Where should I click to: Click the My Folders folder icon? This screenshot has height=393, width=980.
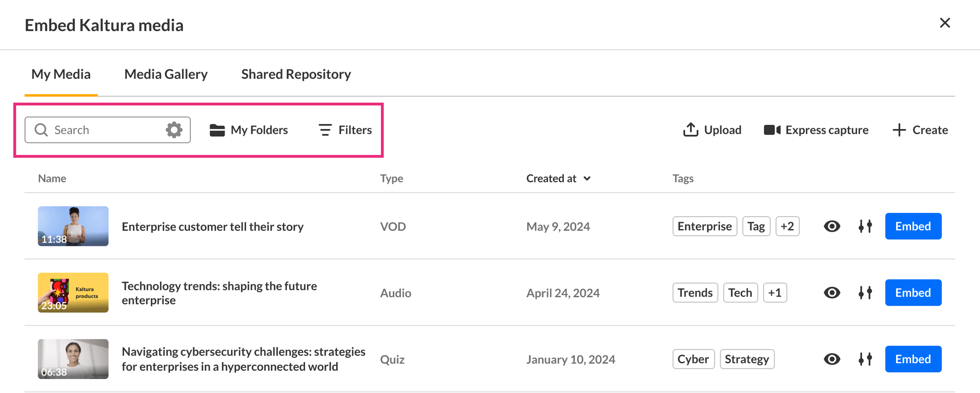pyautogui.click(x=217, y=130)
